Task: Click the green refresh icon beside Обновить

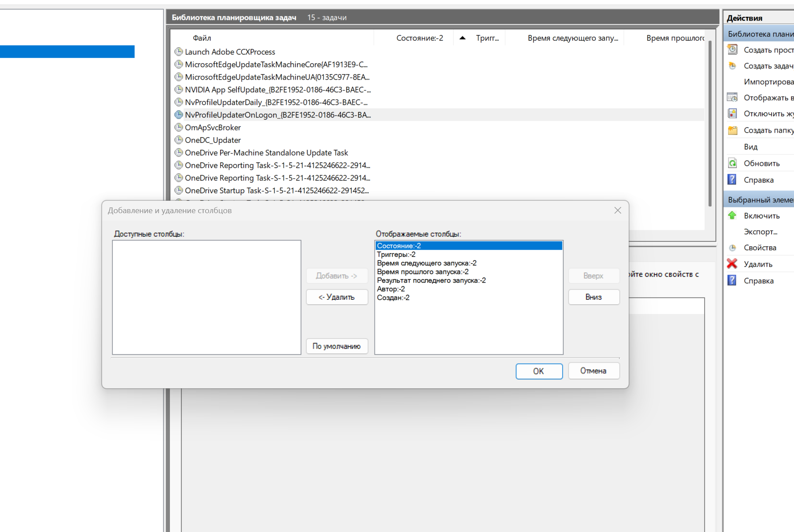Action: pyautogui.click(x=733, y=163)
